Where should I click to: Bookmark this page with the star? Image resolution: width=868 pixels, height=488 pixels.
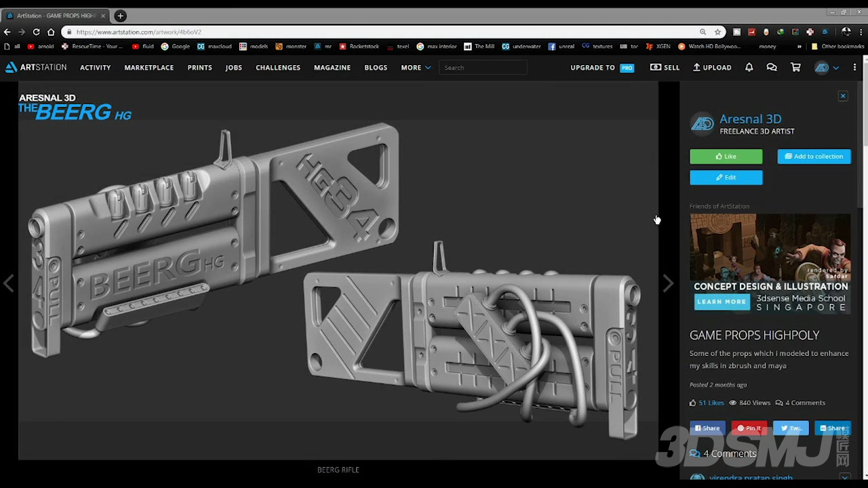coord(717,32)
